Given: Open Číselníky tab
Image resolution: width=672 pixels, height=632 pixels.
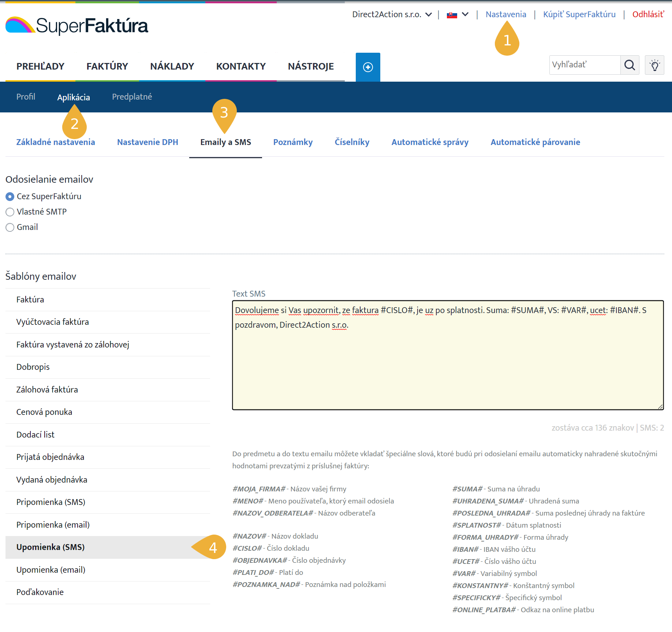Looking at the screenshot, I should [x=352, y=142].
